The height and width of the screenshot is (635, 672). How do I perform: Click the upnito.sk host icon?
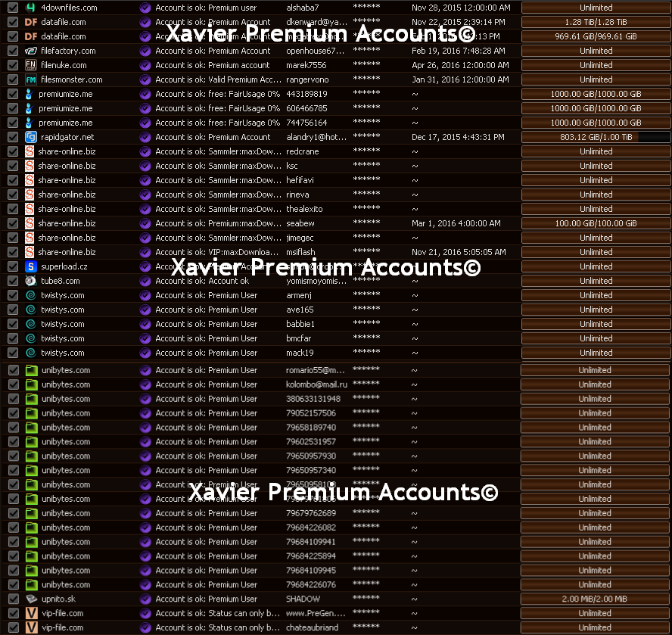31,599
